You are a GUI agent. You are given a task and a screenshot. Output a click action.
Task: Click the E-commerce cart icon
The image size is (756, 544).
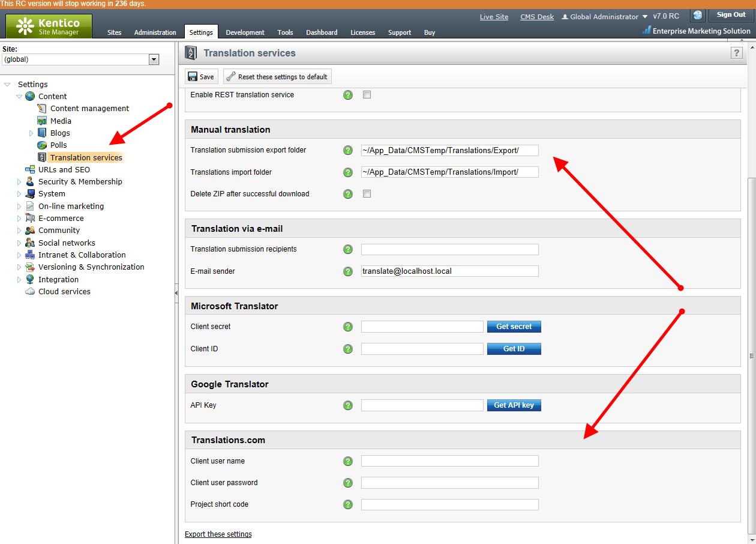[x=30, y=218]
